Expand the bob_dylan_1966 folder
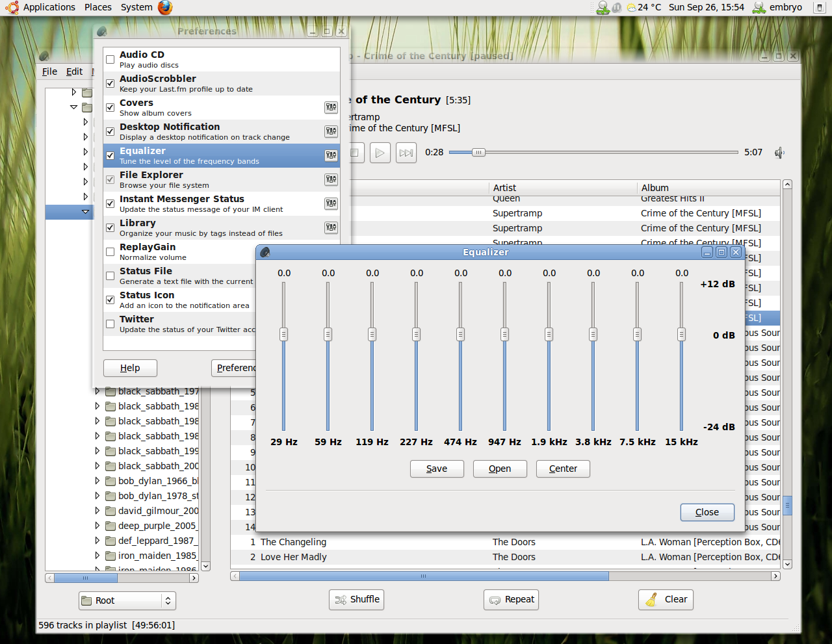 97,481
